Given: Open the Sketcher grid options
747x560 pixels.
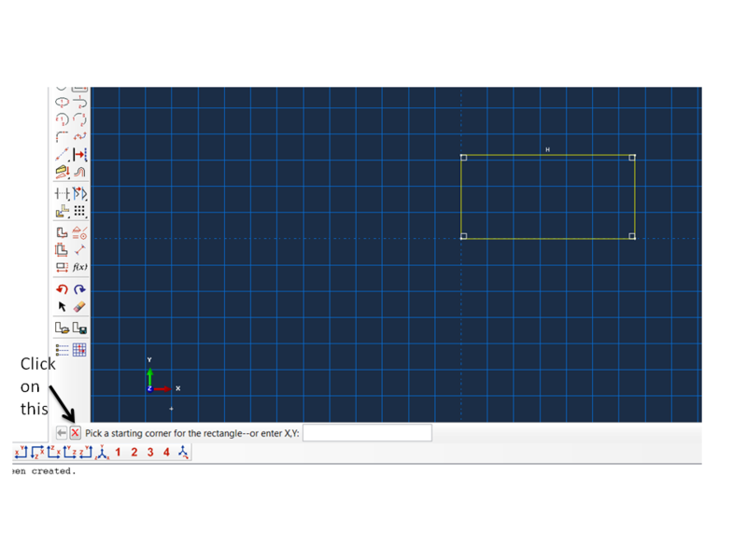Looking at the screenshot, I should [x=80, y=349].
